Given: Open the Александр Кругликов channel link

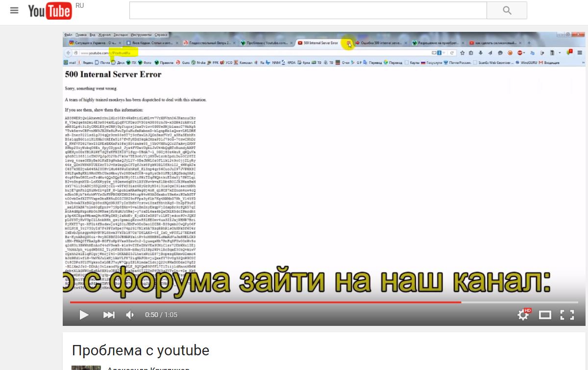Looking at the screenshot, I should point(148,368).
